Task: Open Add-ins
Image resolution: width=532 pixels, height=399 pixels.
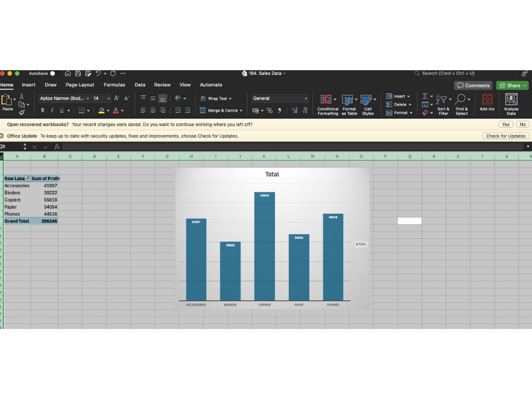Action: point(487,103)
